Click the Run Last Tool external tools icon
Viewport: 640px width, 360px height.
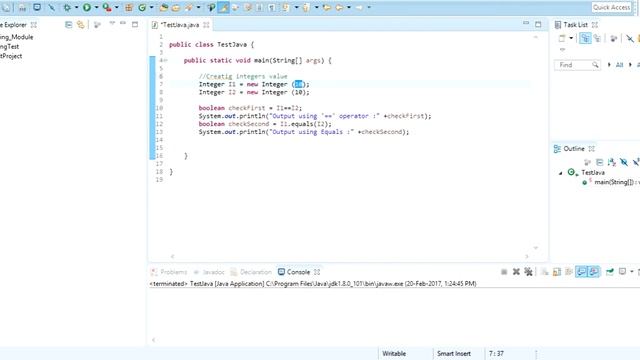pos(107,7)
